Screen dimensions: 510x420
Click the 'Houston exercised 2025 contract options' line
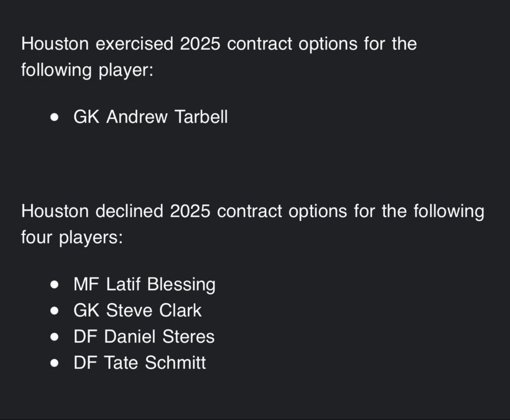click(219, 44)
